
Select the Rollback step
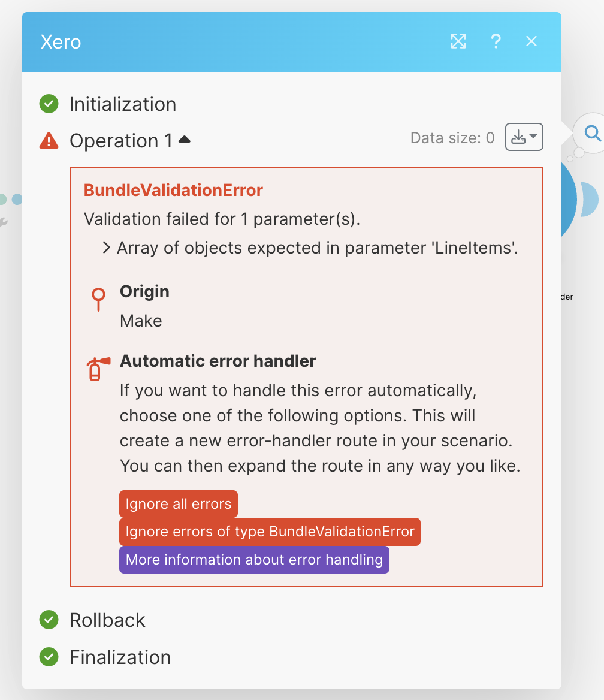107,620
